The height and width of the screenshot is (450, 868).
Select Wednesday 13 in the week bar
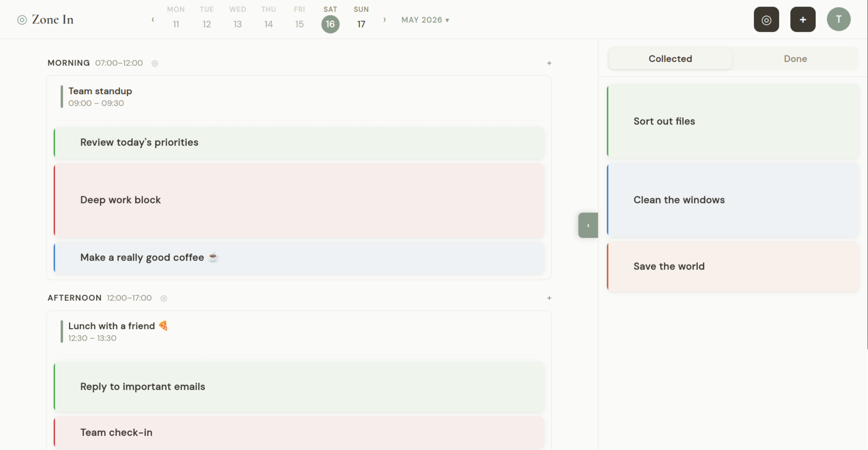coord(237,18)
